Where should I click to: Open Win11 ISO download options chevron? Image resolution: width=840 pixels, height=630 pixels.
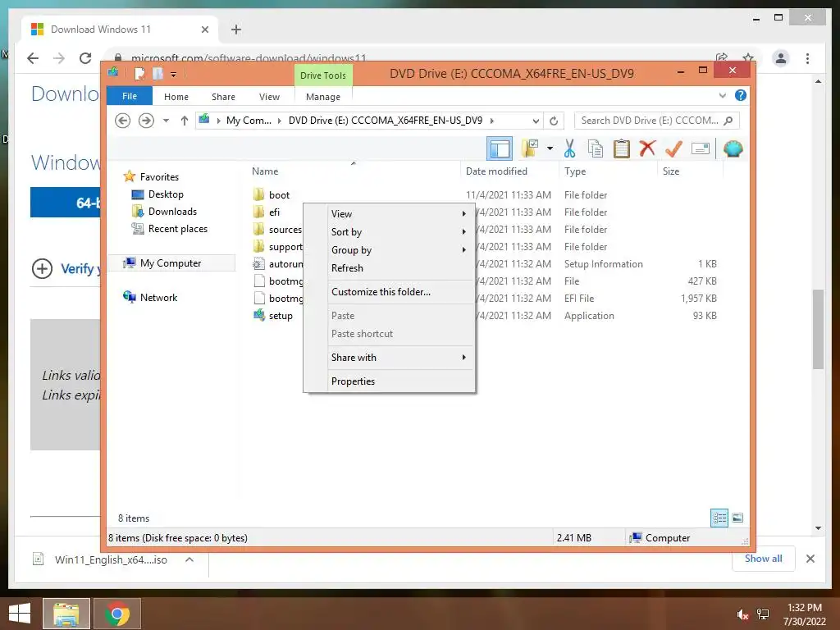(x=189, y=559)
